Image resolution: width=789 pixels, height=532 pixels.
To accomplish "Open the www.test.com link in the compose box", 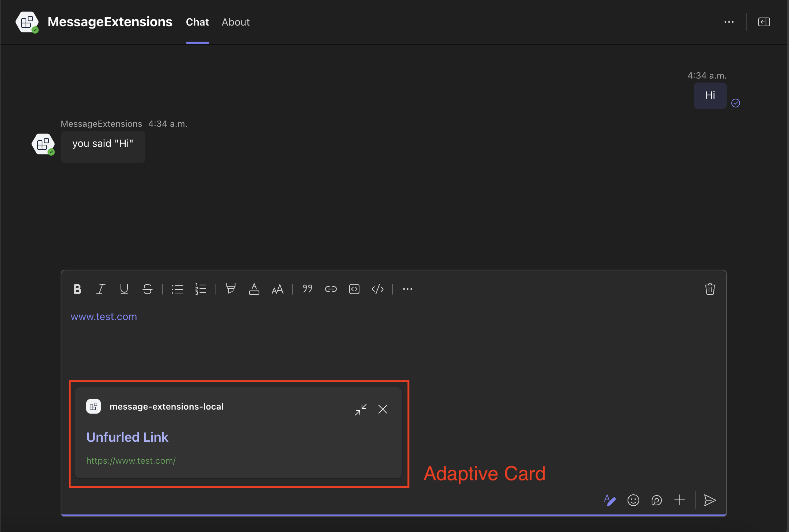I will point(104,316).
